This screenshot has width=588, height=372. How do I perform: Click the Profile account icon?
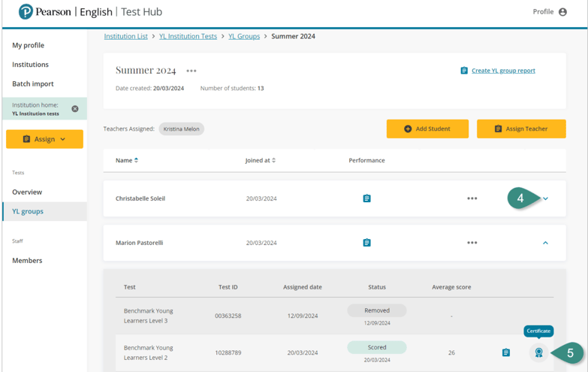coord(562,12)
